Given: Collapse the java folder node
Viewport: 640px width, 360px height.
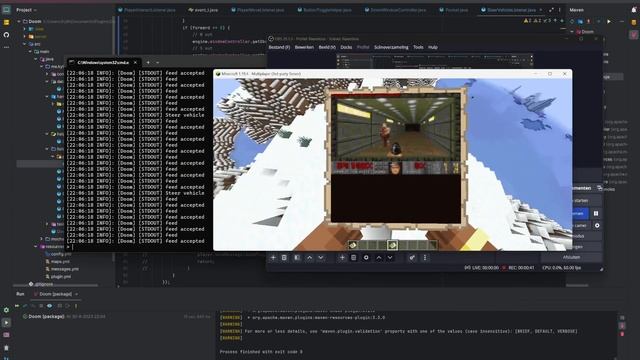Looking at the screenshot, I should pos(36,59).
